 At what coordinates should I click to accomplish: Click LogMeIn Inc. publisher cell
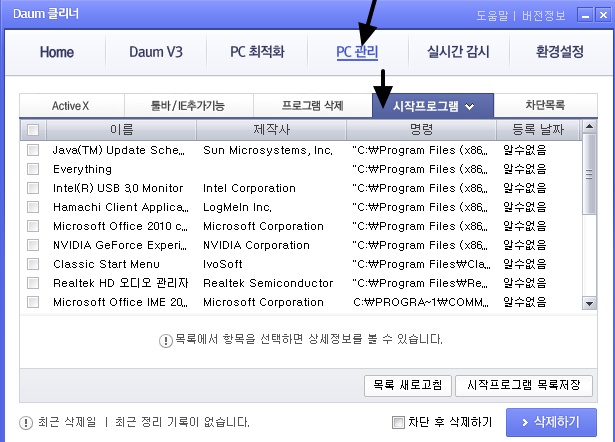click(x=237, y=207)
